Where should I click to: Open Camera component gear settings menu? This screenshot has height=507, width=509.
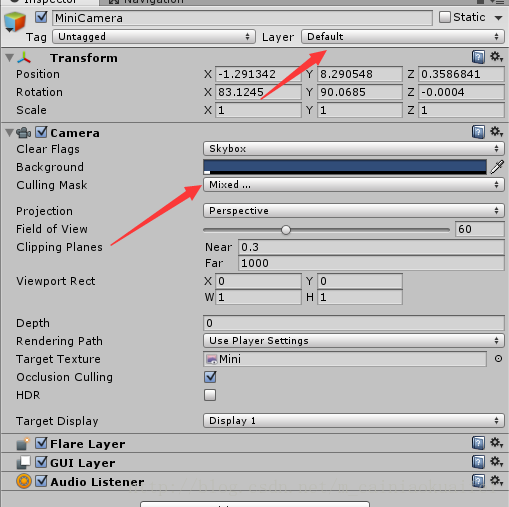point(496,132)
